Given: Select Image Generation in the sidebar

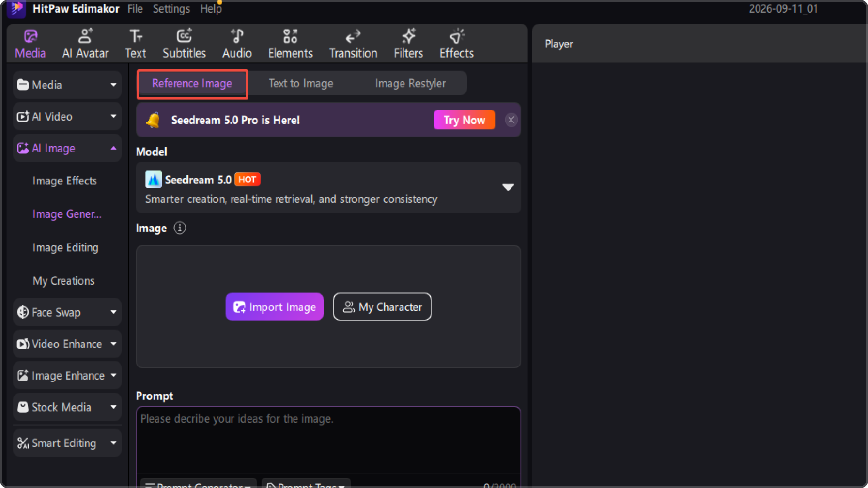Looking at the screenshot, I should pyautogui.click(x=67, y=214).
